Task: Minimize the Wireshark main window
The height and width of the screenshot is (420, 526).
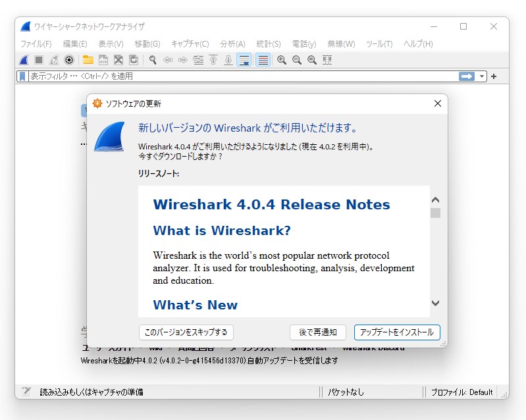Action: pyautogui.click(x=434, y=26)
